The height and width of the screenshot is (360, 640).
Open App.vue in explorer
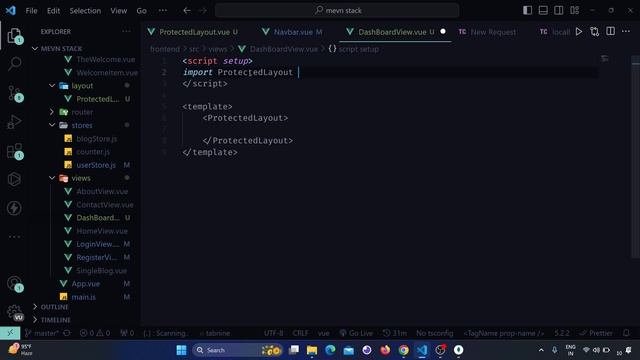point(85,284)
